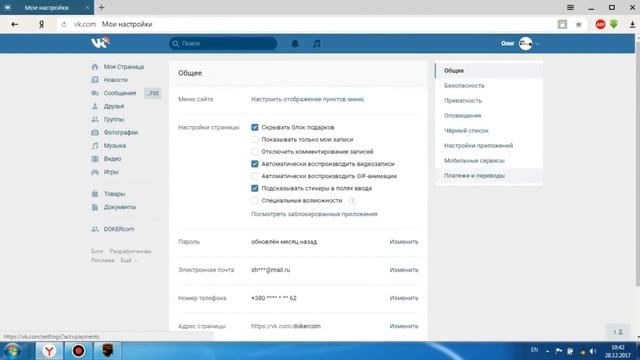Click Изменить for Пароль
The image size is (640, 360).
[404, 242]
